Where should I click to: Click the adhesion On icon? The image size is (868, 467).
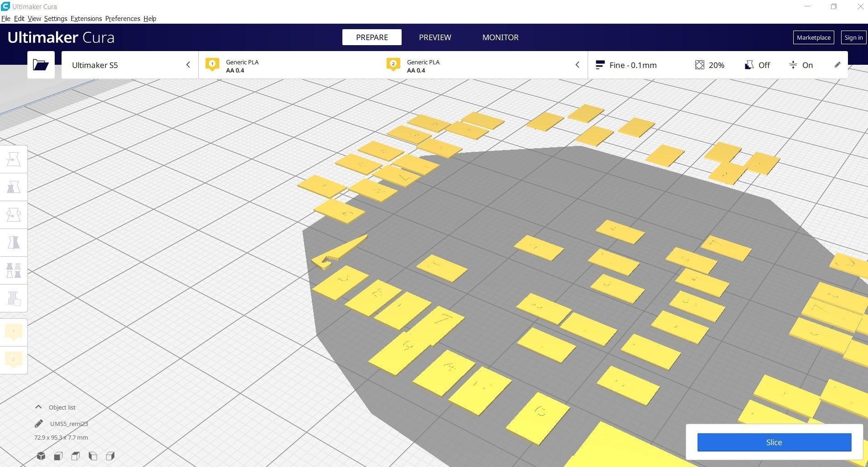coord(793,65)
